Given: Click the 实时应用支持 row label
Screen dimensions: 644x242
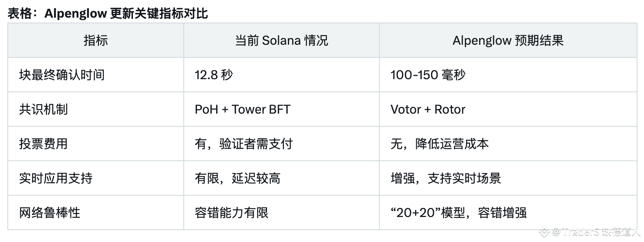Looking at the screenshot, I should pyautogui.click(x=56, y=178).
